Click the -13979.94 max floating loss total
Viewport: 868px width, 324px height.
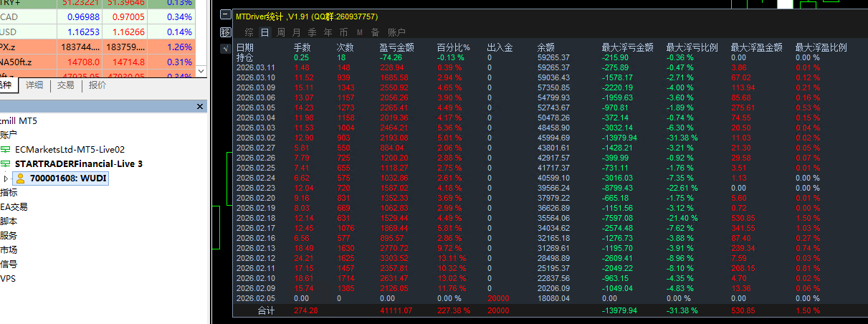click(621, 310)
